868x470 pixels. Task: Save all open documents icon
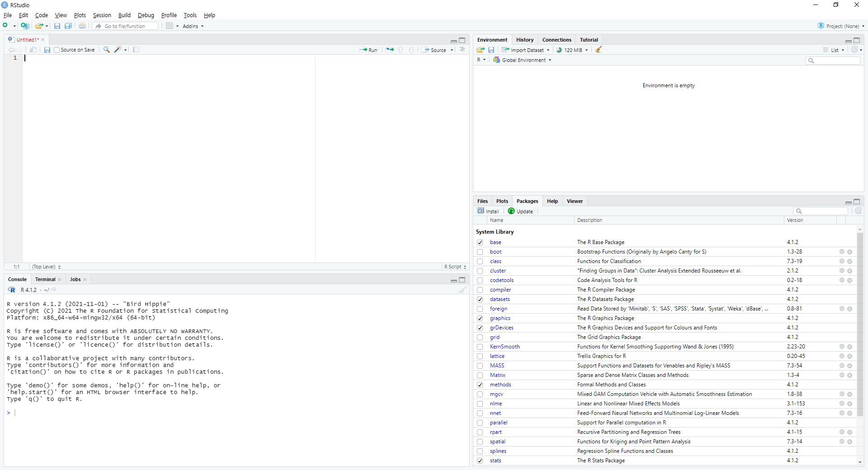[68, 26]
